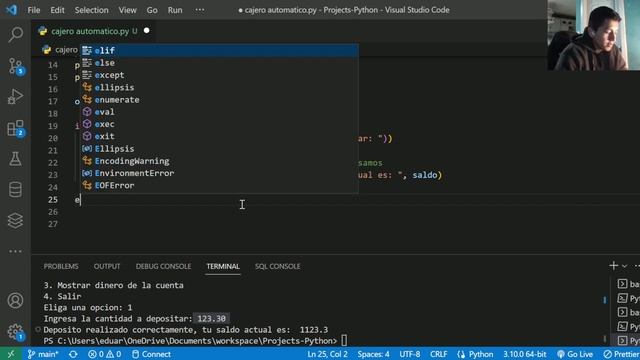Switch to the OUTPUT panel tab
This screenshot has height=360, width=640.
[x=107, y=266]
